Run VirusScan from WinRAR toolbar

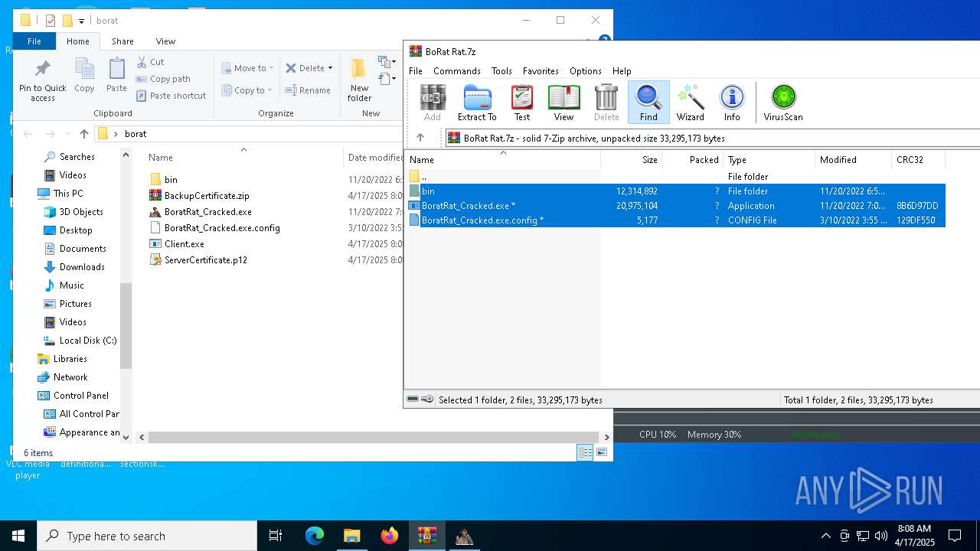click(x=783, y=103)
